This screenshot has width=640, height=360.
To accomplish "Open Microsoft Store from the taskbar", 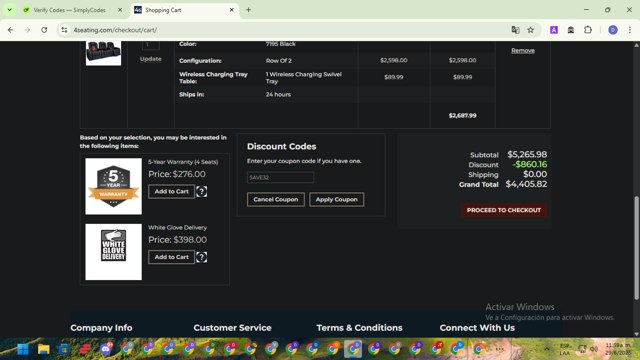I will pyautogui.click(x=64, y=349).
